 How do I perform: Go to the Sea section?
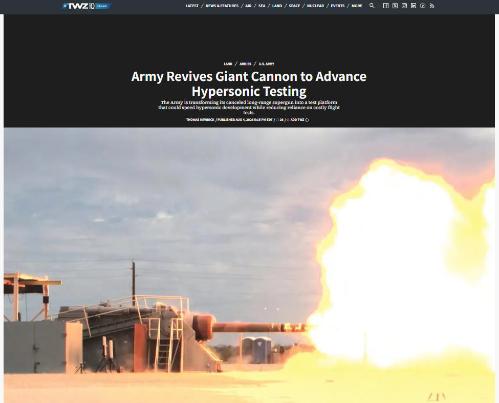coord(262,6)
